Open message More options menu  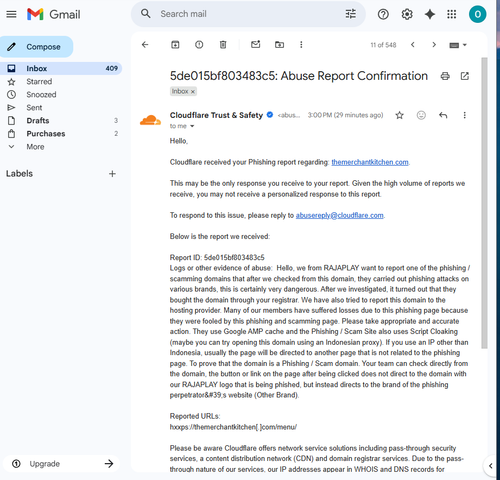coord(464,115)
